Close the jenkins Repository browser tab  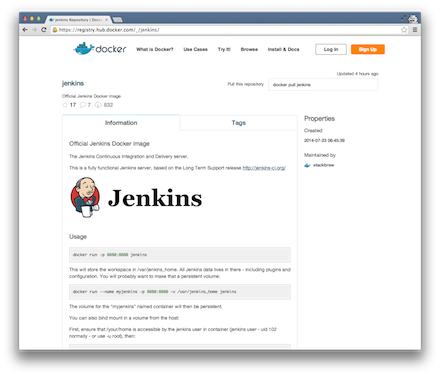[x=107, y=20]
